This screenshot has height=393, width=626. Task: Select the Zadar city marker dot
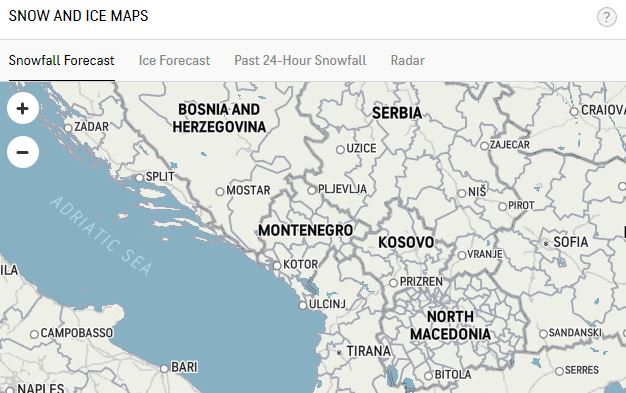[x=68, y=128]
